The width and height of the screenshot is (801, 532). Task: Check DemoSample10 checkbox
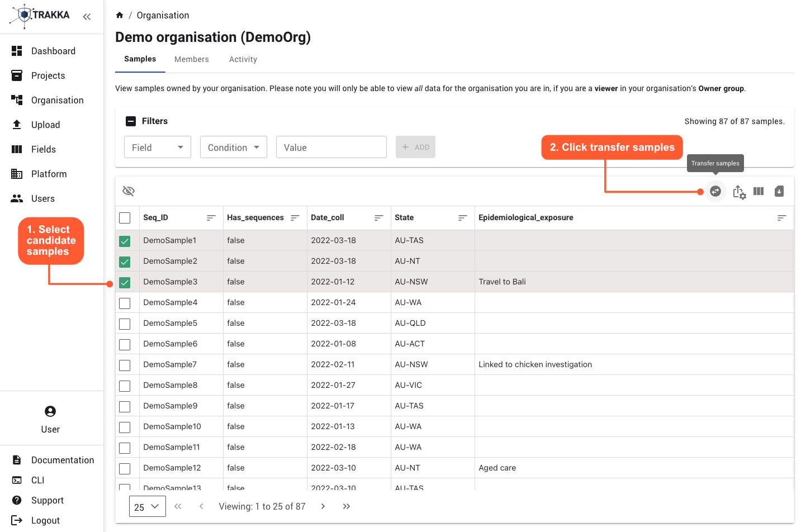click(x=125, y=427)
